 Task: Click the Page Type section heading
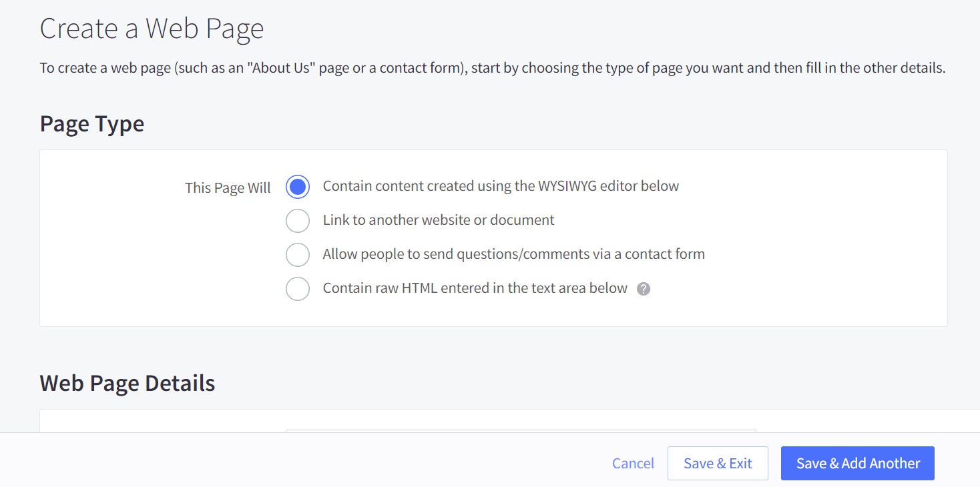(91, 124)
